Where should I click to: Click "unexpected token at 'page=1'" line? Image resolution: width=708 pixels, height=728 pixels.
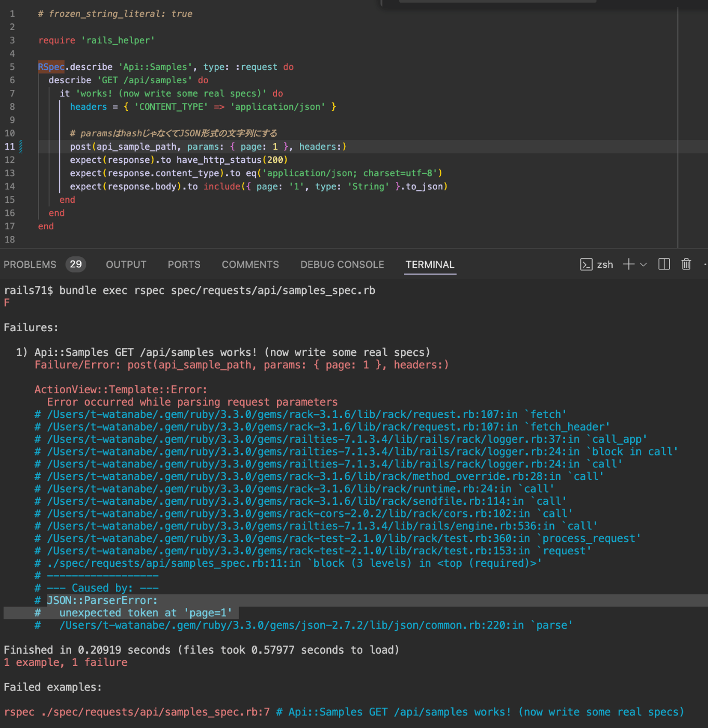click(x=146, y=613)
